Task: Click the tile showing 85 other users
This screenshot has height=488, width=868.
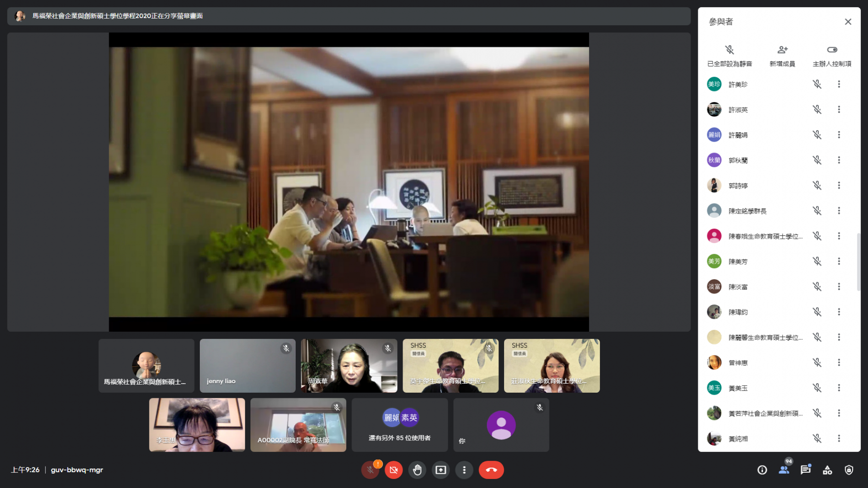Action: coord(400,425)
